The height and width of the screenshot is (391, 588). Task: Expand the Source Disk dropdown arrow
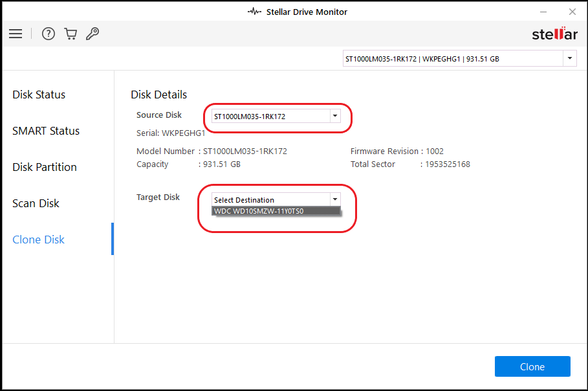click(x=335, y=116)
